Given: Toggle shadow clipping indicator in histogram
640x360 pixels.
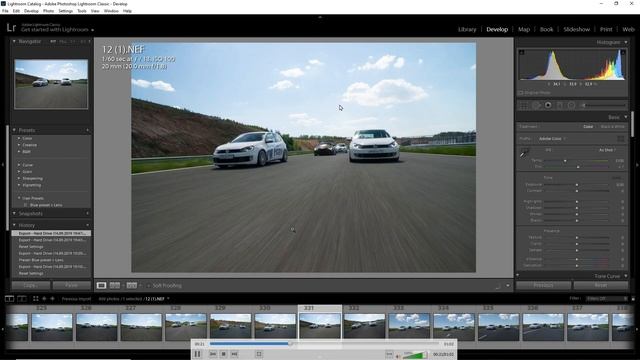Looking at the screenshot, I should pyautogui.click(x=522, y=52).
